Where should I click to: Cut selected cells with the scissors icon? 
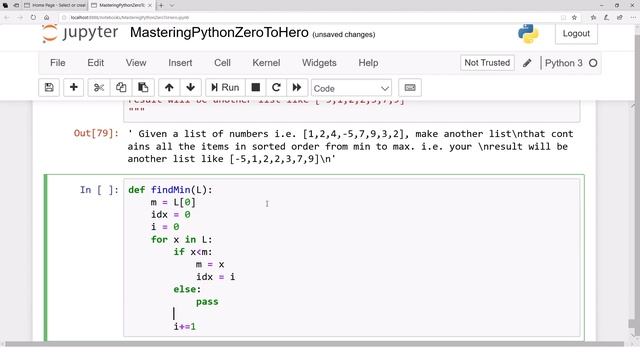pyautogui.click(x=99, y=88)
